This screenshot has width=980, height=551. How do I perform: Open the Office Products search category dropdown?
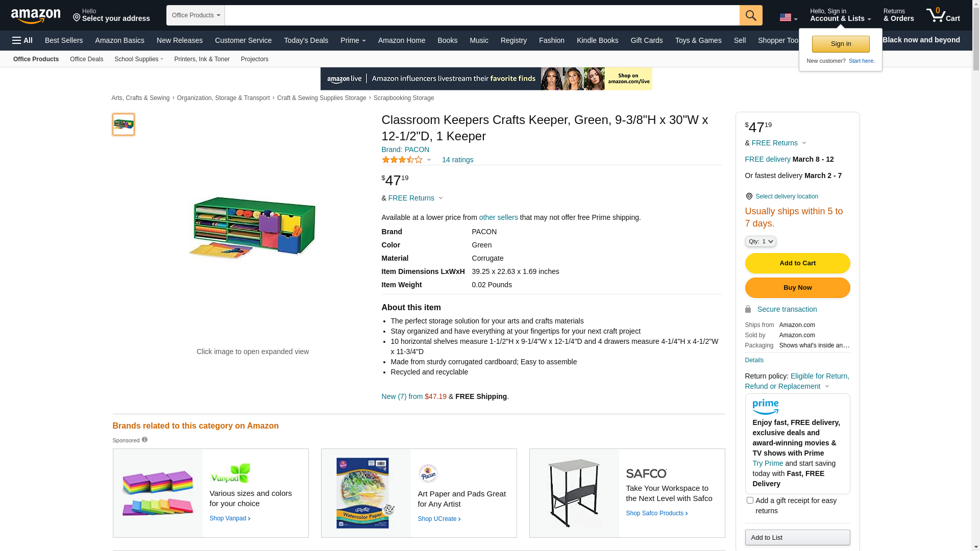195,15
